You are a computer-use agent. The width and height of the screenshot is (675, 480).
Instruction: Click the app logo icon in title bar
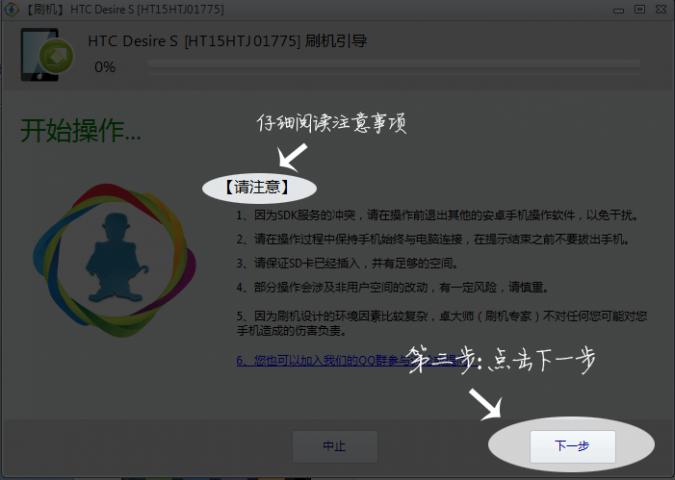[x=11, y=9]
